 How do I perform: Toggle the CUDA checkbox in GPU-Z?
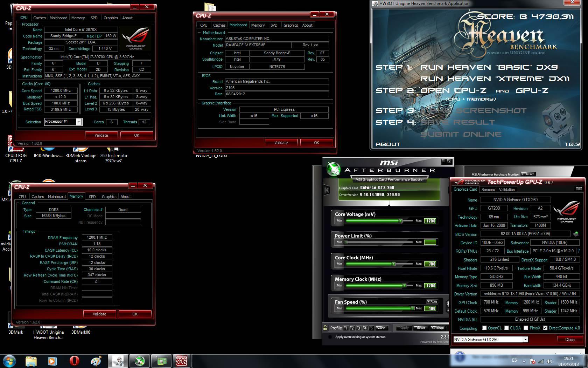tap(506, 328)
